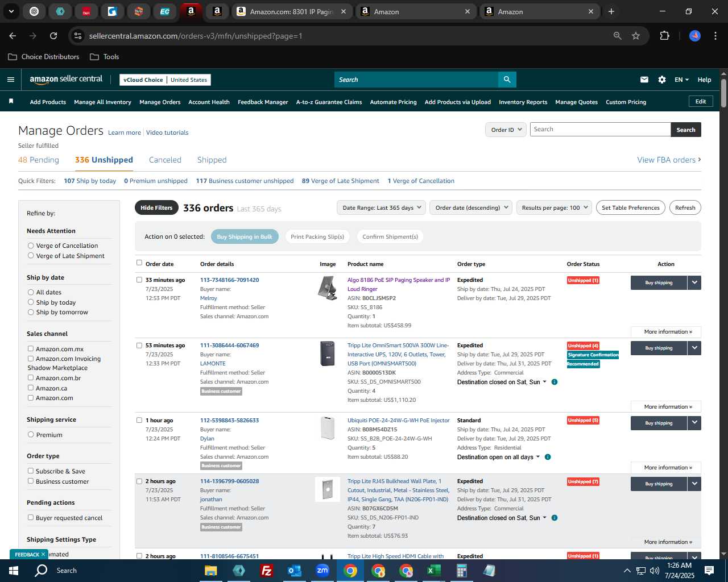Select the Verge of Late Shipment radio button
Viewport: 728px width, 582px height.
31,256
